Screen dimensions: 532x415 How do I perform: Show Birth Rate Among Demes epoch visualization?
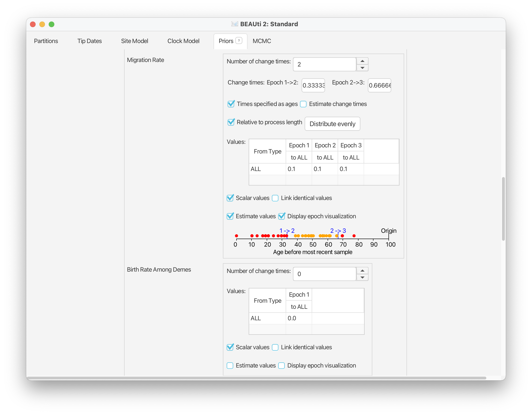pyautogui.click(x=281, y=366)
